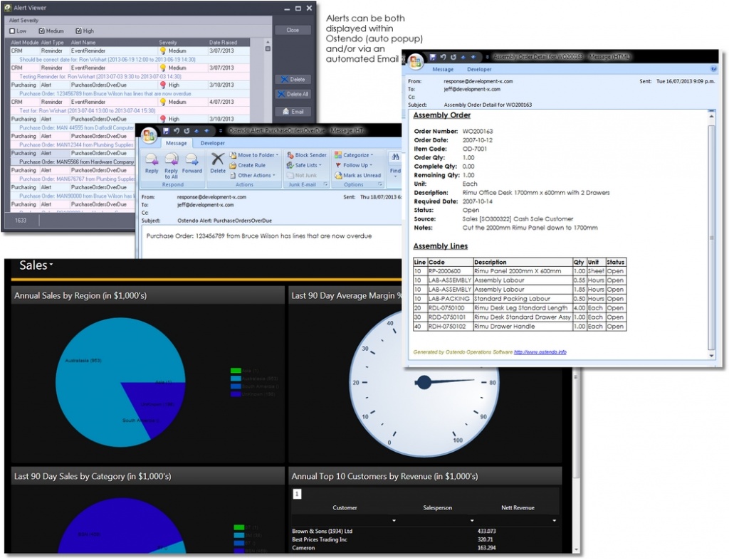
Task: Select the Message tab in the Assembly Order email
Action: [443, 70]
